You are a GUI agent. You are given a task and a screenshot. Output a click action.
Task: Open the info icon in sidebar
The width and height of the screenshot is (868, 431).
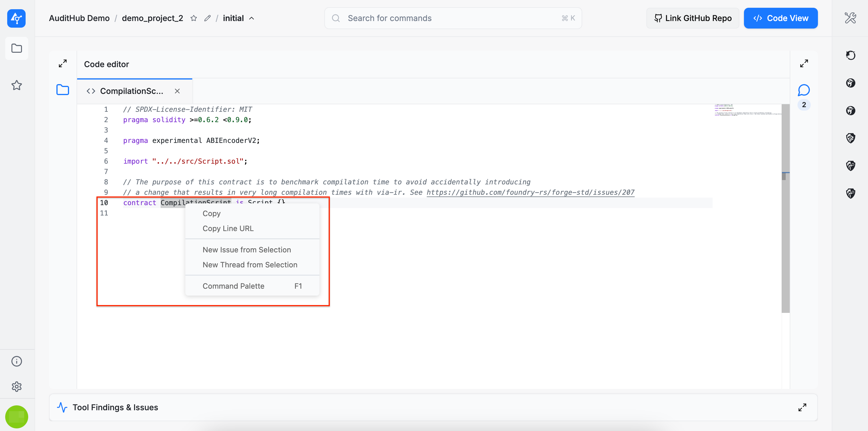[x=16, y=361]
